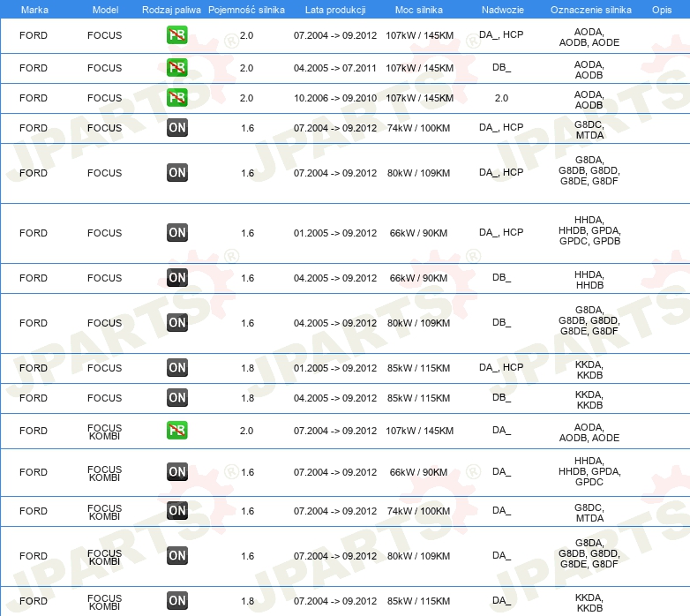Click petrol icon in Focus Kombi 2.0 row
Image resolution: width=690 pixels, height=616 pixels.
pyautogui.click(x=176, y=431)
